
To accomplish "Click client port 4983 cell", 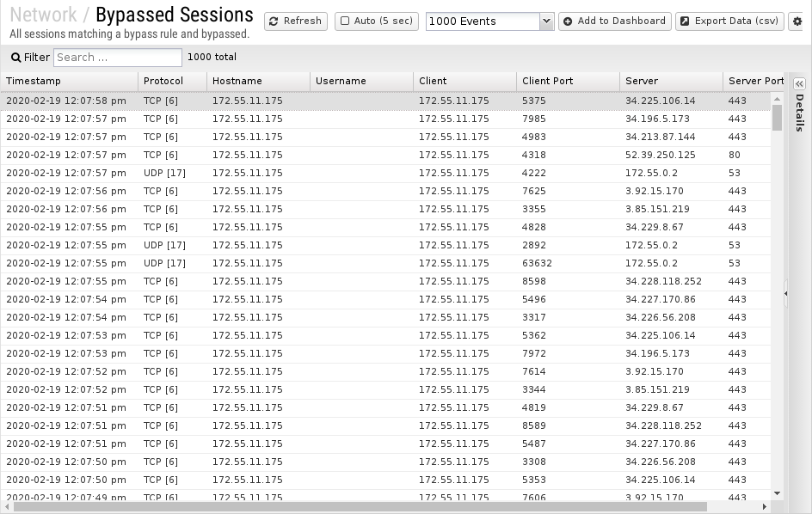I will (x=568, y=138).
